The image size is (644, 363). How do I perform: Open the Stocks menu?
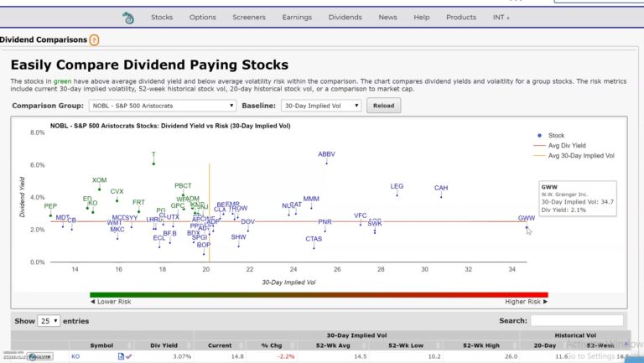[162, 18]
